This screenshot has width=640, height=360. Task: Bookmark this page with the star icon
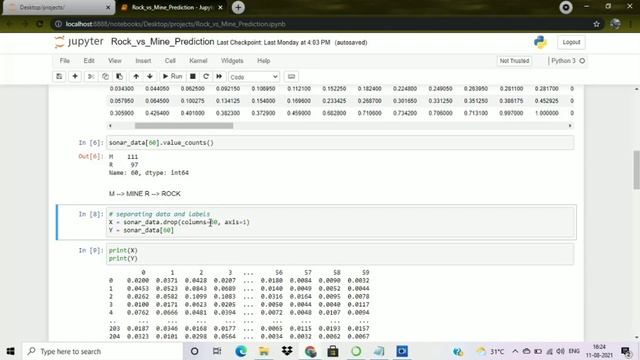click(x=596, y=24)
